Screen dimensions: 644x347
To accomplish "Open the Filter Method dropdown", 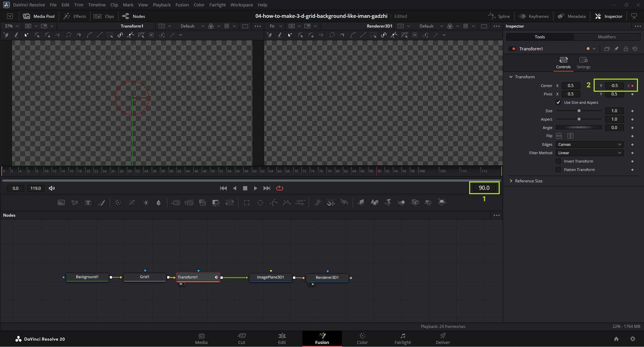I will (590, 153).
